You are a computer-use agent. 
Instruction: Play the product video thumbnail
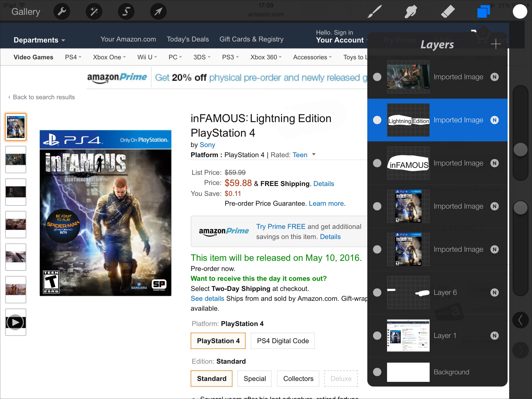[x=16, y=322]
